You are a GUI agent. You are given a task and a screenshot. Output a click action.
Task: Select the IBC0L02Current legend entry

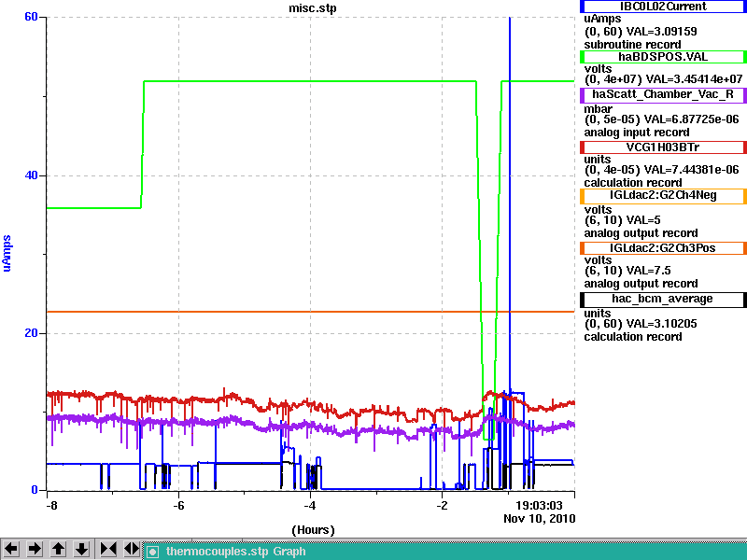[x=663, y=7]
